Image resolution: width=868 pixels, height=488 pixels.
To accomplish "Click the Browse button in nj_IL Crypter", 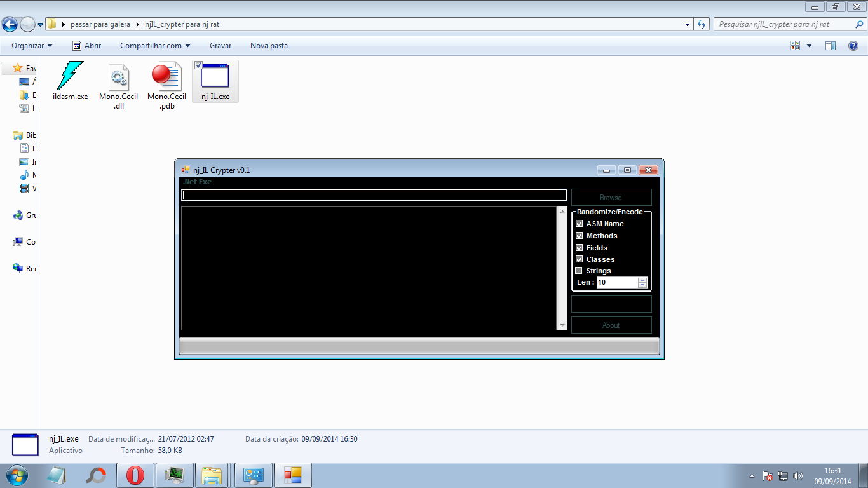I will (x=611, y=197).
